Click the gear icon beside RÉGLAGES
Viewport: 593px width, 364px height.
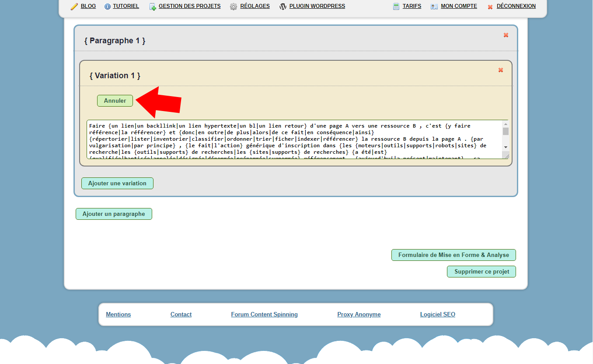click(x=234, y=7)
